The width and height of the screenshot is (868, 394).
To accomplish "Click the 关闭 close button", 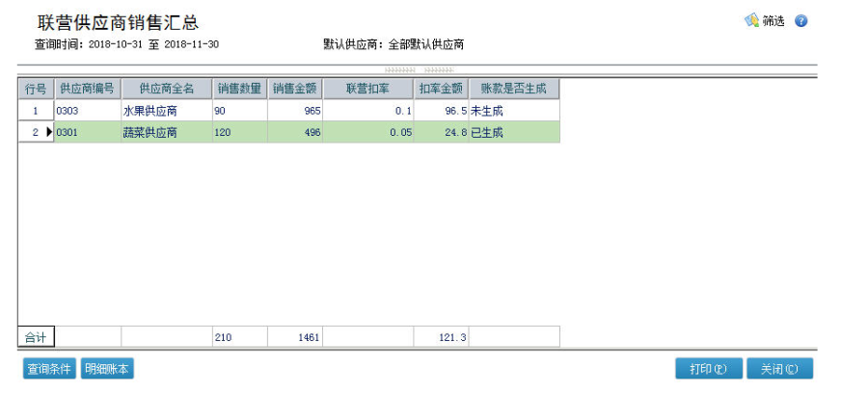I will [779, 369].
